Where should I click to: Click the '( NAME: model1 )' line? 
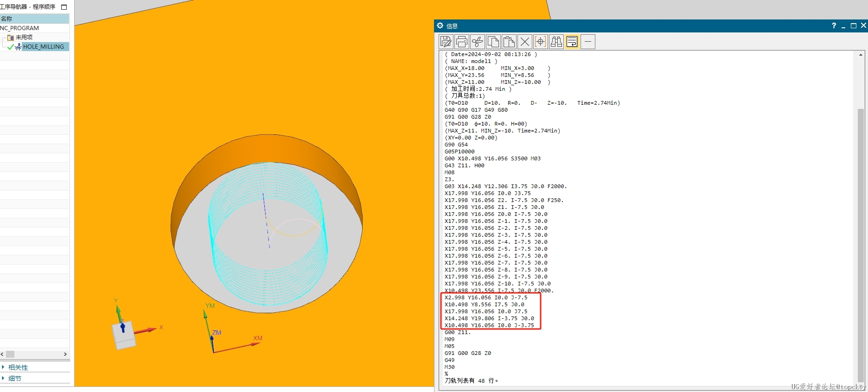pos(471,61)
